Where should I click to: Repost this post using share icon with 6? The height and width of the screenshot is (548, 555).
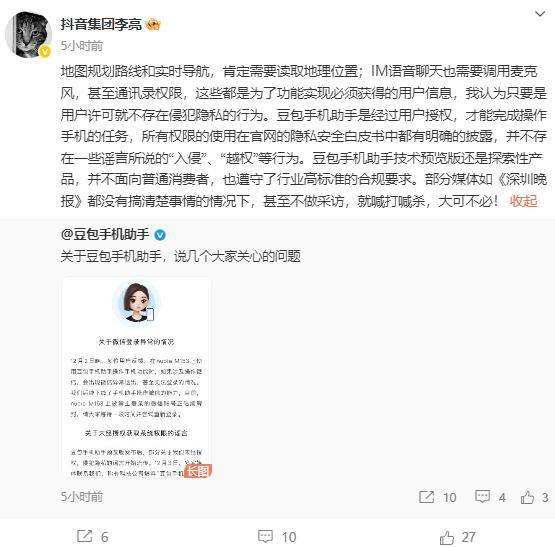click(92, 536)
